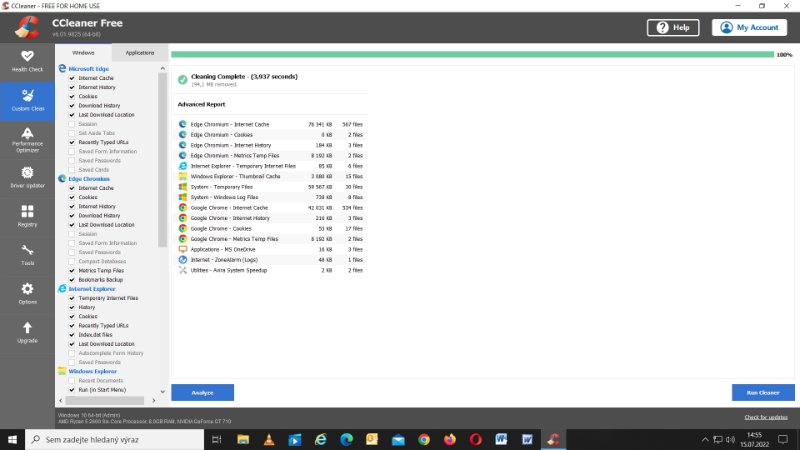Image resolution: width=800 pixels, height=450 pixels.
Task: Uncheck the Bookmarks Backup option
Action: coord(72,279)
